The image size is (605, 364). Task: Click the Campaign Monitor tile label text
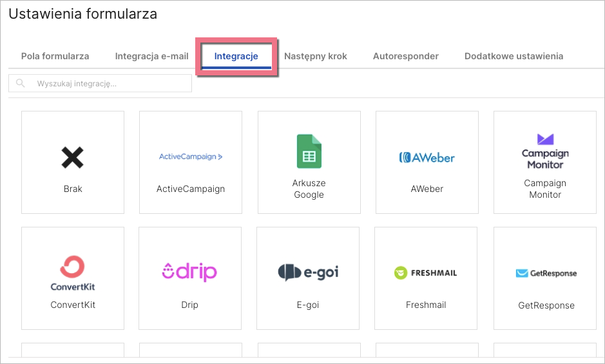click(x=545, y=189)
